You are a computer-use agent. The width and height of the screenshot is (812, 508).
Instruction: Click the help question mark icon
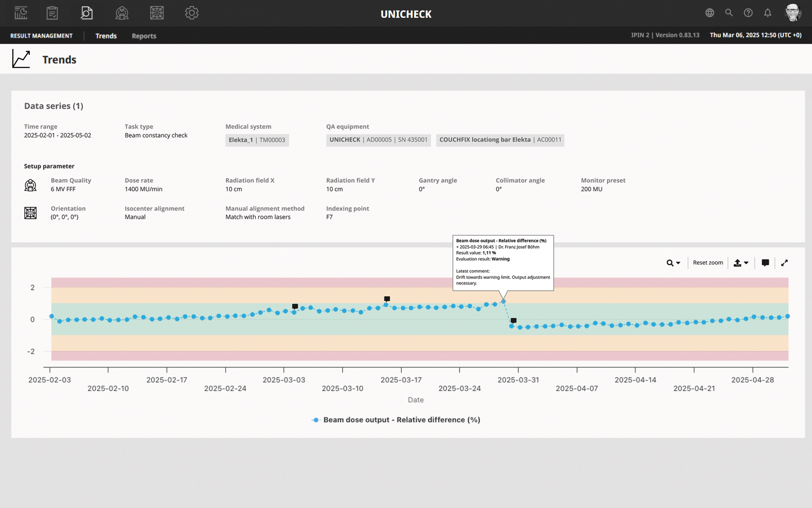(748, 13)
